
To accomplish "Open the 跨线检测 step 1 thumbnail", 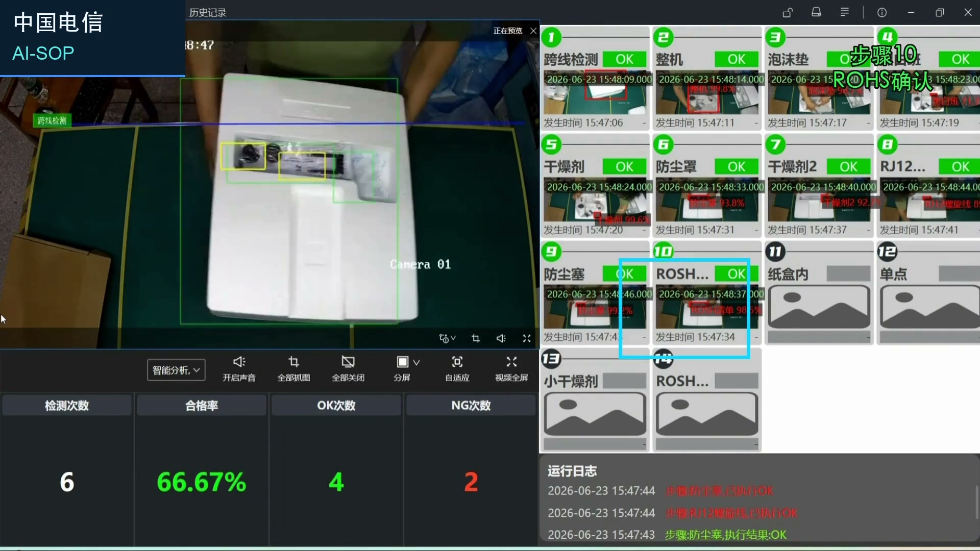I will (595, 93).
